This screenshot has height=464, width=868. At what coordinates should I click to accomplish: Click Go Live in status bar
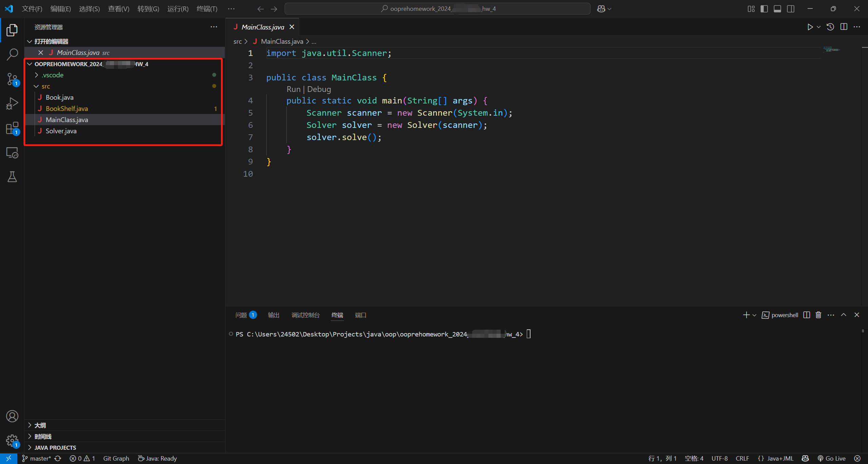(831, 459)
